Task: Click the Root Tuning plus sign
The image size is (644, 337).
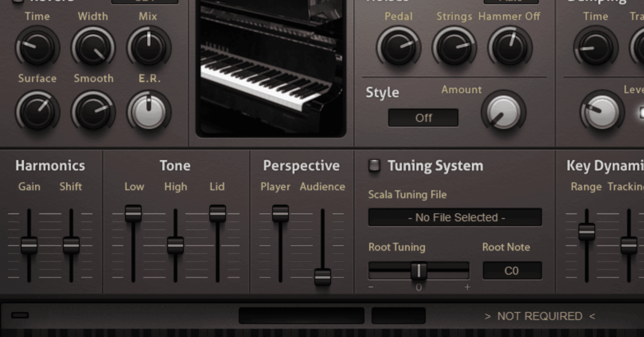Action: pos(467,287)
